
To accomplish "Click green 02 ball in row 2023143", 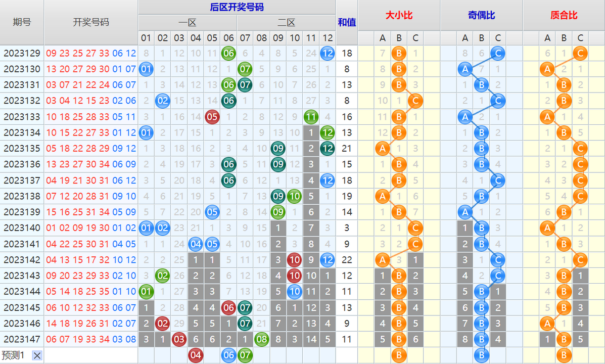I will tap(162, 276).
